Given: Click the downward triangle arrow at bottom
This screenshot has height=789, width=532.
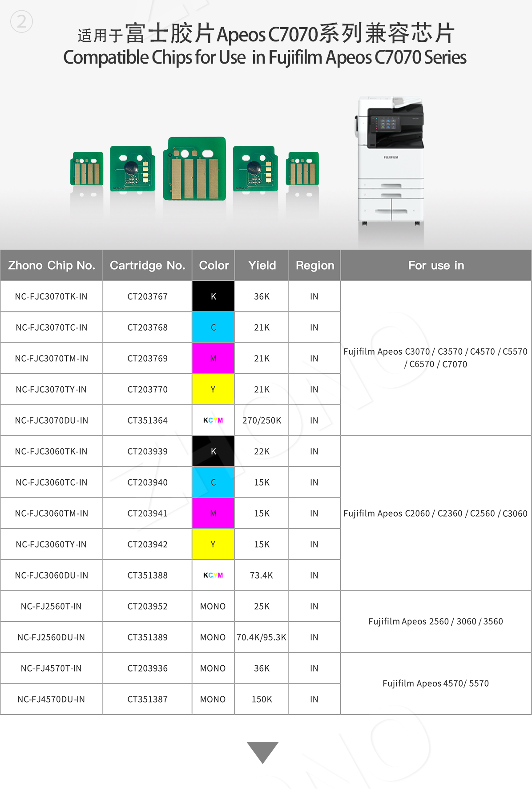Looking at the screenshot, I should click(262, 753).
